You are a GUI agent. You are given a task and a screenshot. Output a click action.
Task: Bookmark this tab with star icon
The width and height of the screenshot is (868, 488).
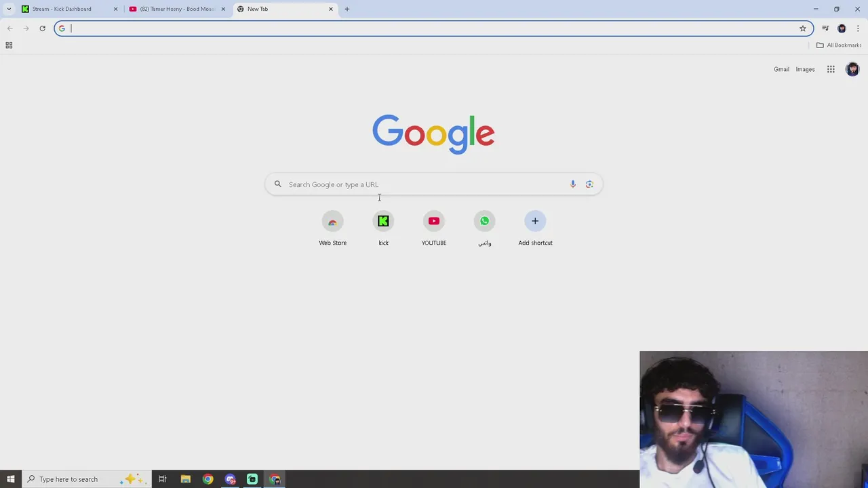click(803, 28)
